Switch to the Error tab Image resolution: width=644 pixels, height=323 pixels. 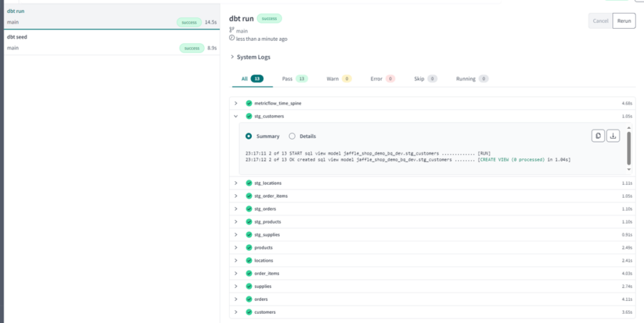coord(382,79)
